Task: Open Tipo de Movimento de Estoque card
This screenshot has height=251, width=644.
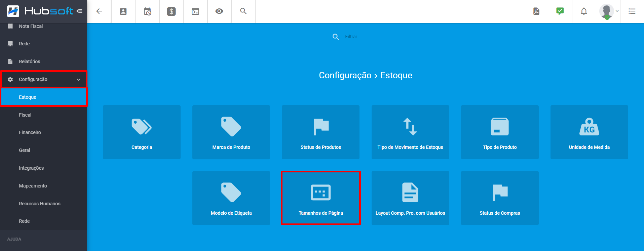Action: (x=410, y=132)
